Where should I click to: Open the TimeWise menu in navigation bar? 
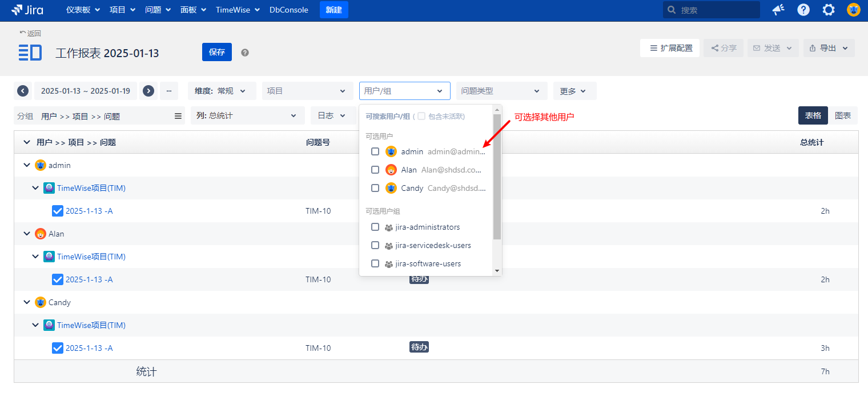pyautogui.click(x=237, y=10)
